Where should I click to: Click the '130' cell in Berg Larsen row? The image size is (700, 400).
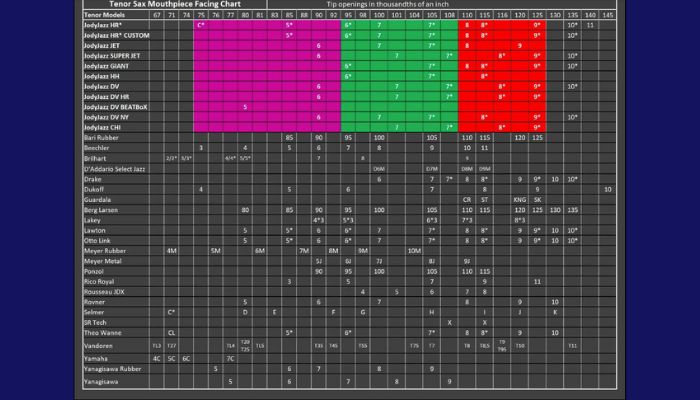555,210
